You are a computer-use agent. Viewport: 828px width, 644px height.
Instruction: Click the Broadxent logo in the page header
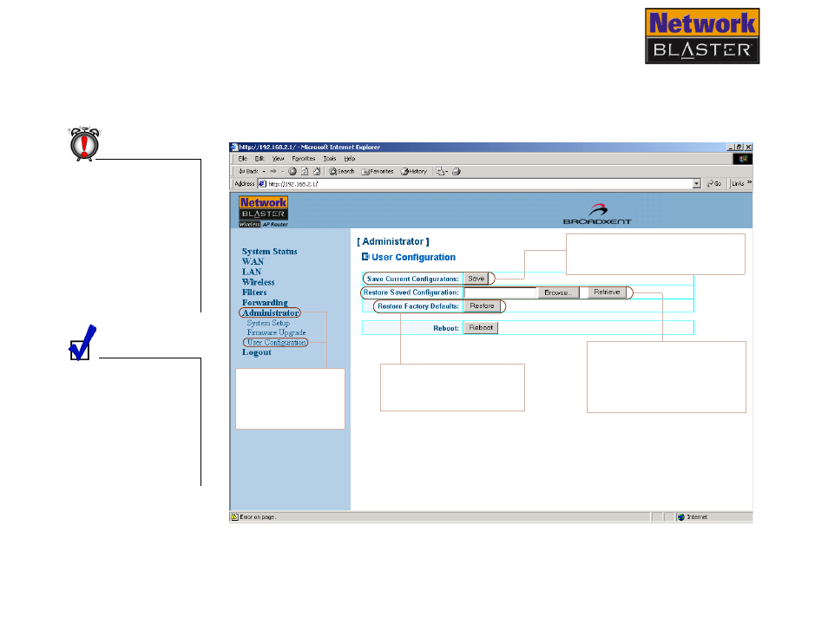[x=597, y=214]
